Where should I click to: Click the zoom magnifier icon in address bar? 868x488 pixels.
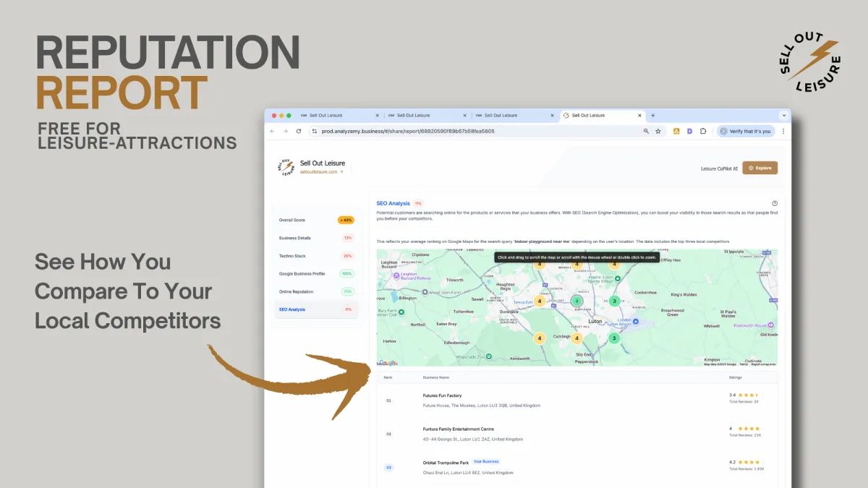pos(646,131)
